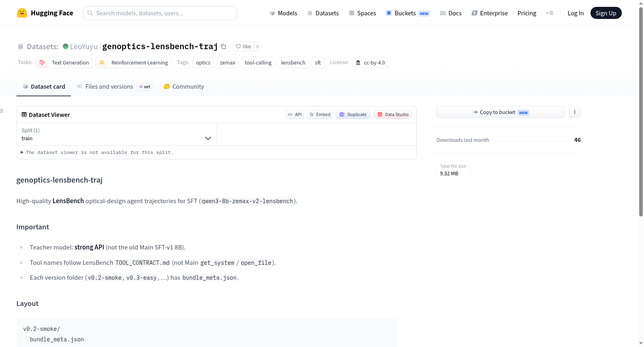Click the Text Generation task icon
The image size is (644, 347).
[42, 62]
